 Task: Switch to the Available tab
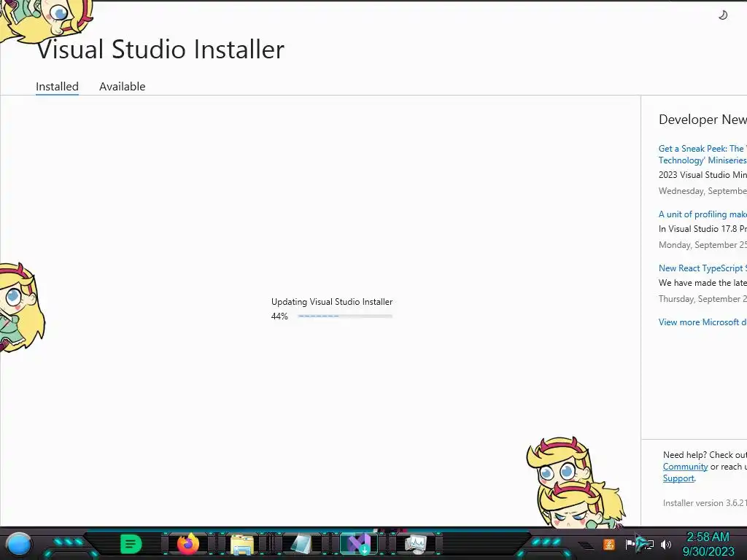[123, 87]
